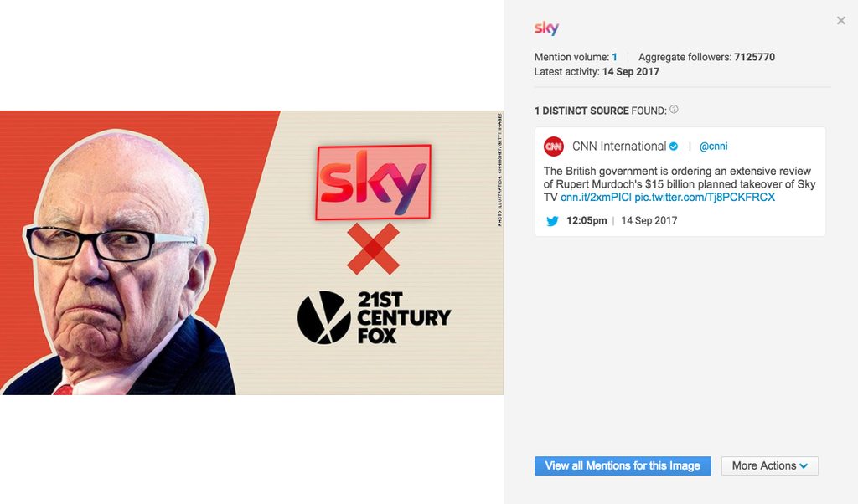This screenshot has width=858, height=504.
Task: Click the mention volume number 1
Action: coord(614,57)
